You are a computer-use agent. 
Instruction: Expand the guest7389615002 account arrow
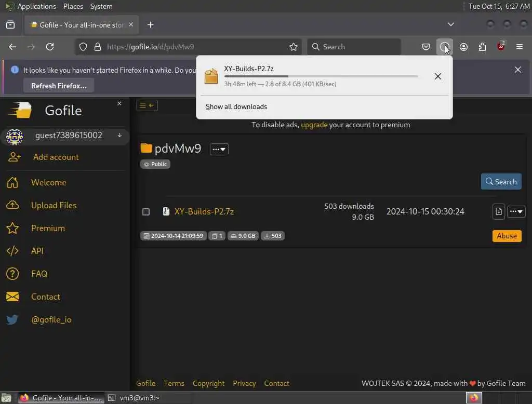pyautogui.click(x=120, y=136)
